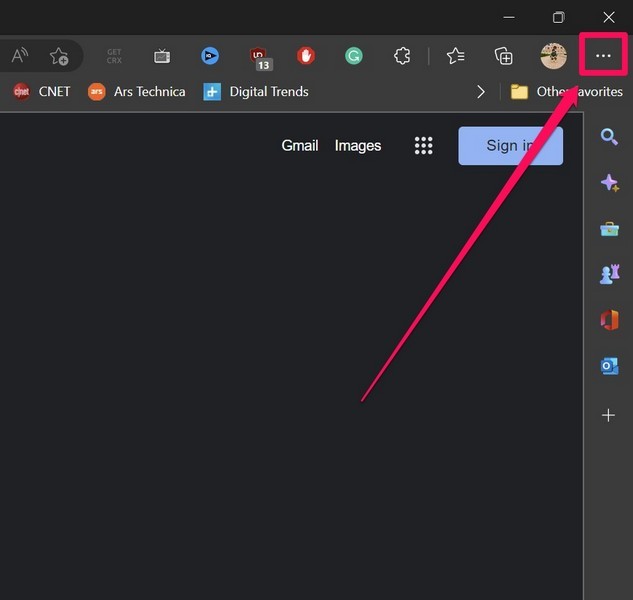The image size is (633, 600).
Task: Open the CNET bookmark
Action: coord(42,92)
